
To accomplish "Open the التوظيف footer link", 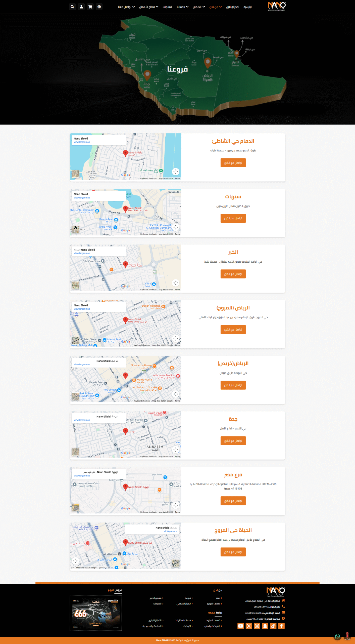I will click(188, 626).
